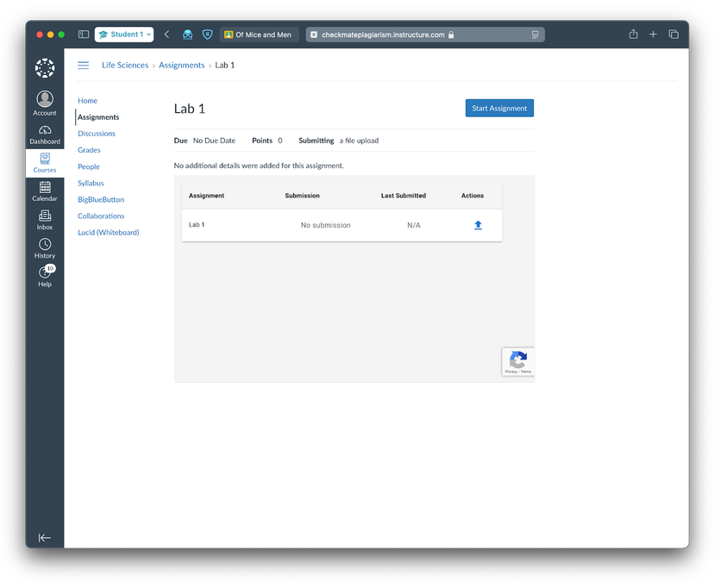The width and height of the screenshot is (714, 588).
Task: Click the Start Assignment button
Action: [x=499, y=108]
